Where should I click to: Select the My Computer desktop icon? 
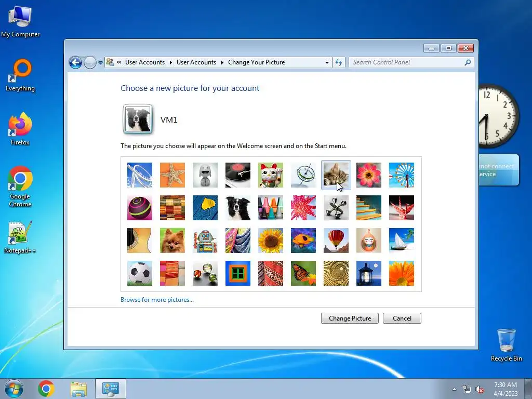[x=20, y=22]
